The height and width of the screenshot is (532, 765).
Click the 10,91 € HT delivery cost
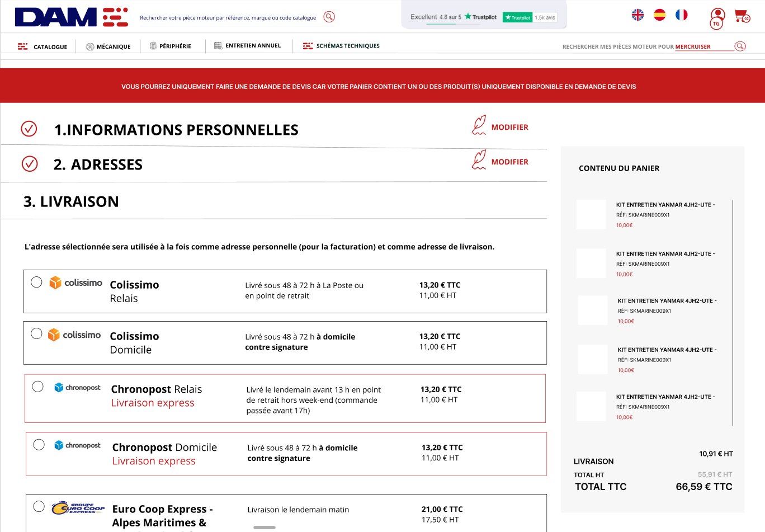[716, 454]
